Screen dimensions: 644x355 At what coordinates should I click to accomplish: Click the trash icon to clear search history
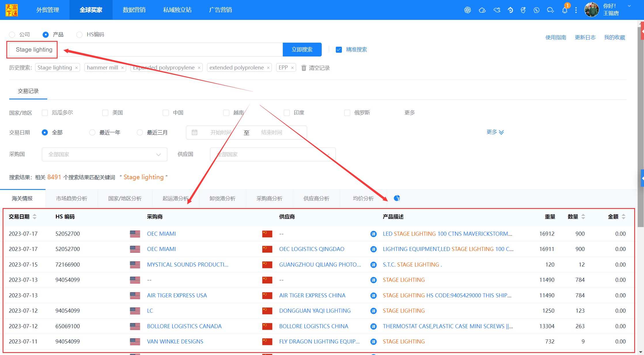tap(304, 68)
